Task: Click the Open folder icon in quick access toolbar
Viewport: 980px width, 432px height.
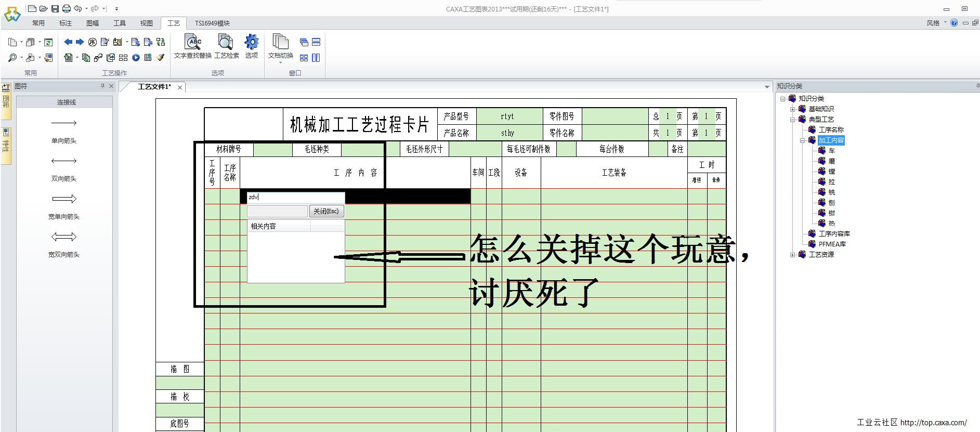Action: pyautogui.click(x=44, y=9)
